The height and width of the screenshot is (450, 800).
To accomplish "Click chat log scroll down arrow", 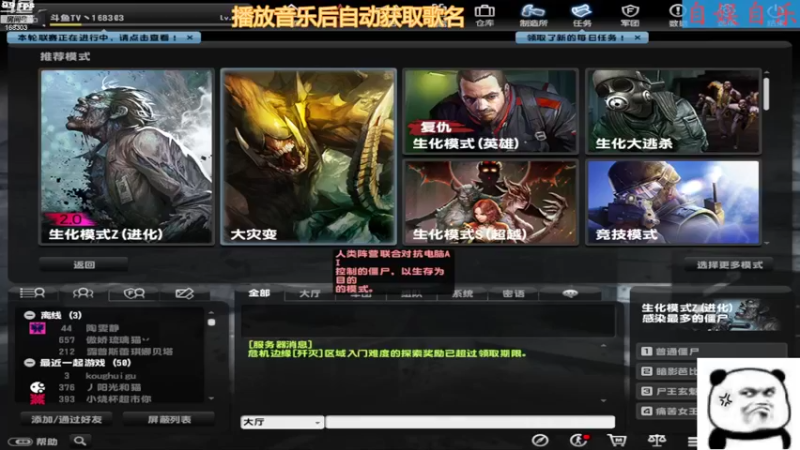I will point(604,401).
